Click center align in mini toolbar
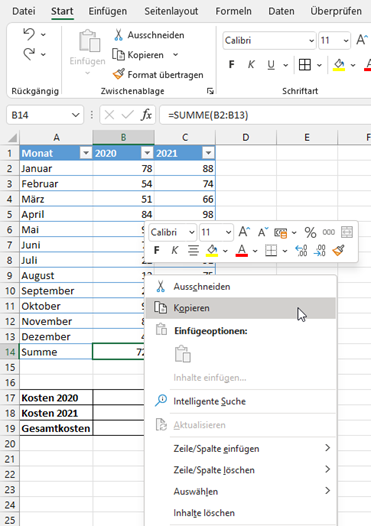The width and height of the screenshot is (371, 526). 193,250
